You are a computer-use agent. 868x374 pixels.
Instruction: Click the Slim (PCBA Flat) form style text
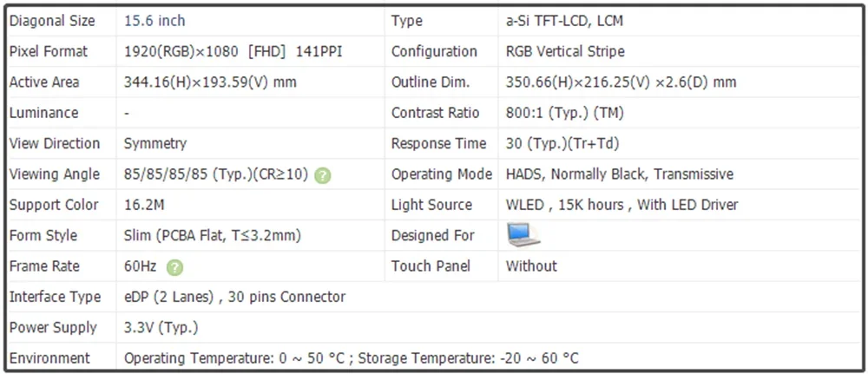click(x=226, y=236)
